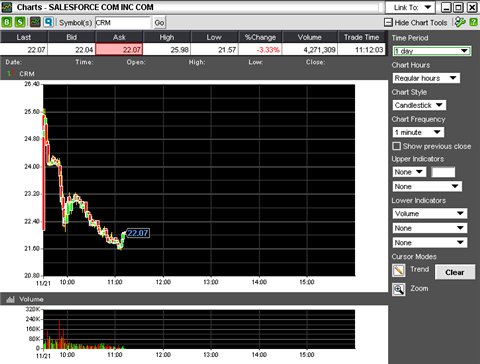Click the Trade Time column header

point(362,37)
